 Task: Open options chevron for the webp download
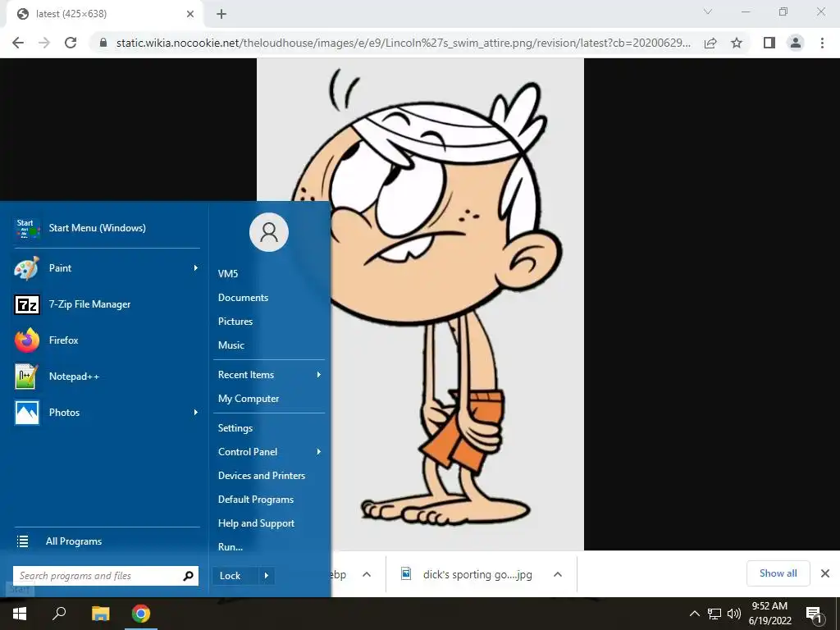[367, 574]
